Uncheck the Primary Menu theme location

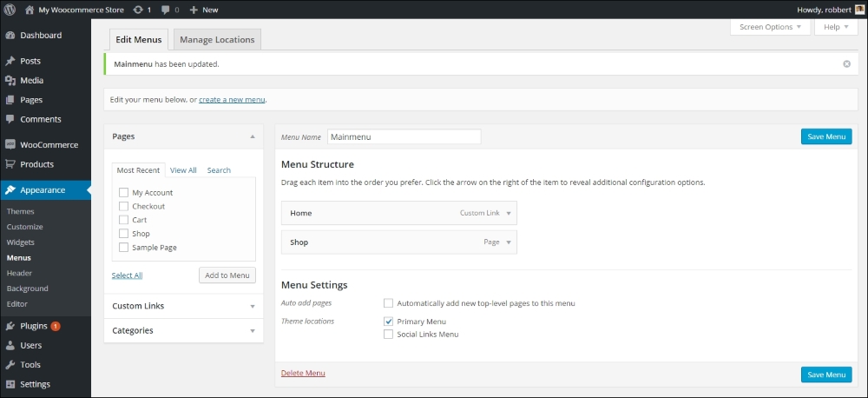[388, 322]
